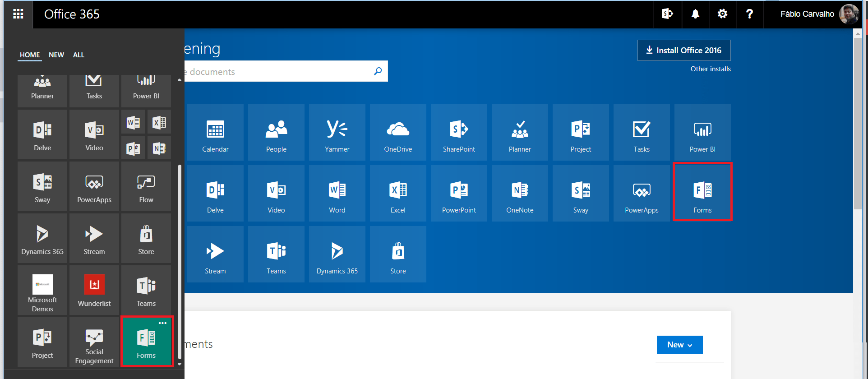
Task: Switch to the HOME tab in launcher
Action: point(30,55)
